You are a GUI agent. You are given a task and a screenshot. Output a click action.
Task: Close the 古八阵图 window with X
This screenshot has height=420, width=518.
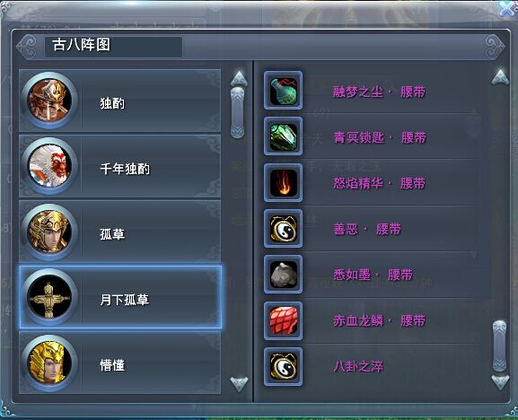click(508, 9)
